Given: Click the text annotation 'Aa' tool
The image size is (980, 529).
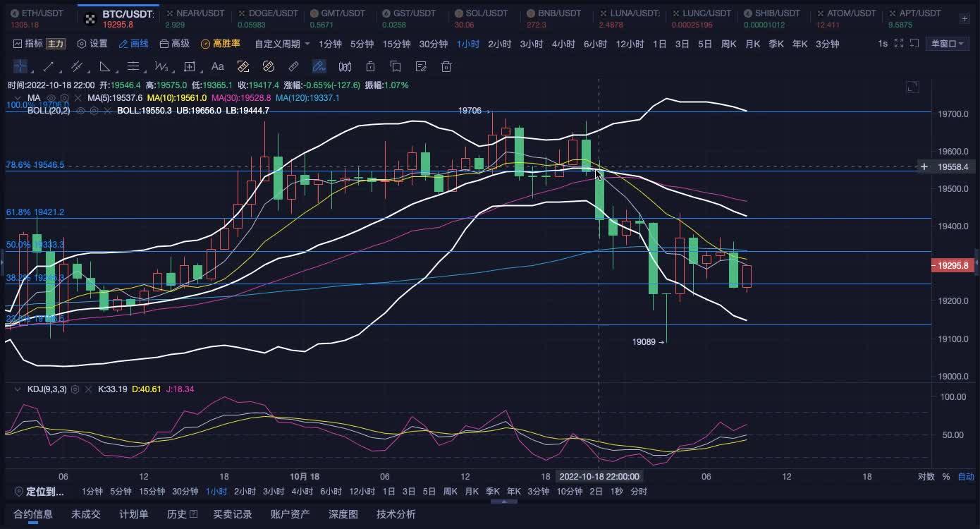Looking at the screenshot, I should [x=218, y=67].
